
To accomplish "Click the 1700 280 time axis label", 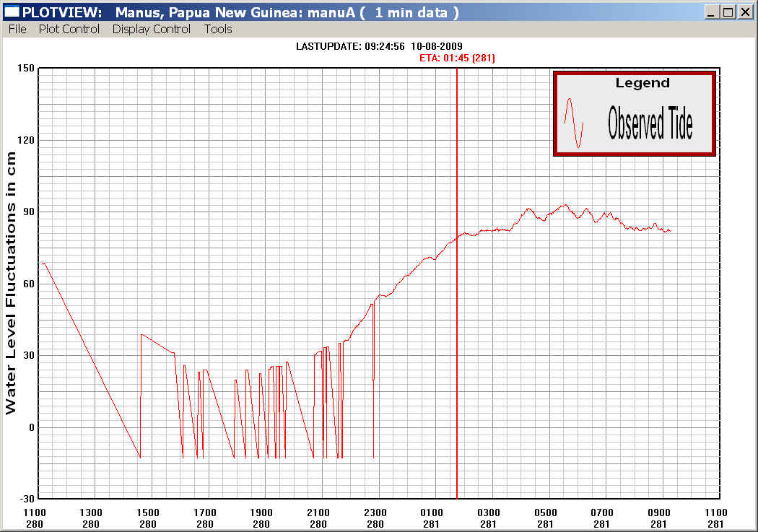I will pyautogui.click(x=205, y=518).
